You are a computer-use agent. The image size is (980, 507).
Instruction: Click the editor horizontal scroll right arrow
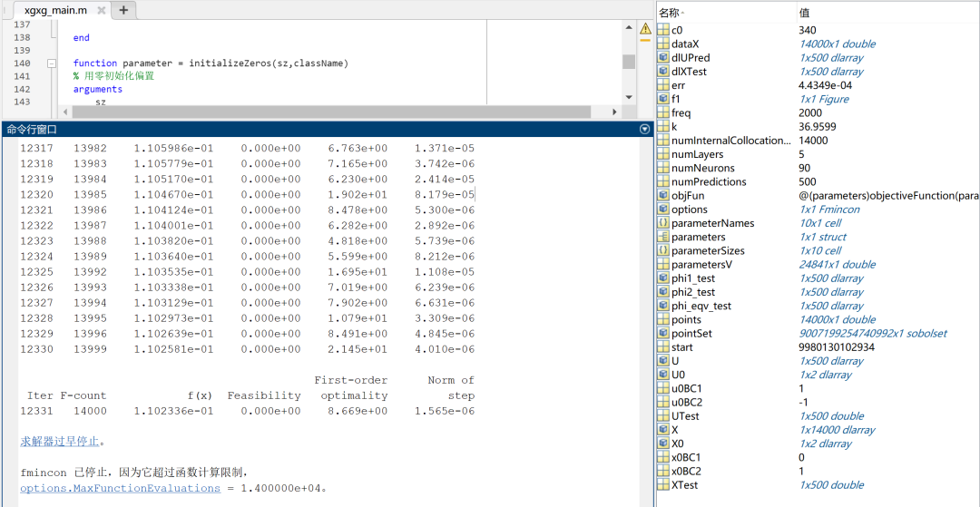click(614, 112)
